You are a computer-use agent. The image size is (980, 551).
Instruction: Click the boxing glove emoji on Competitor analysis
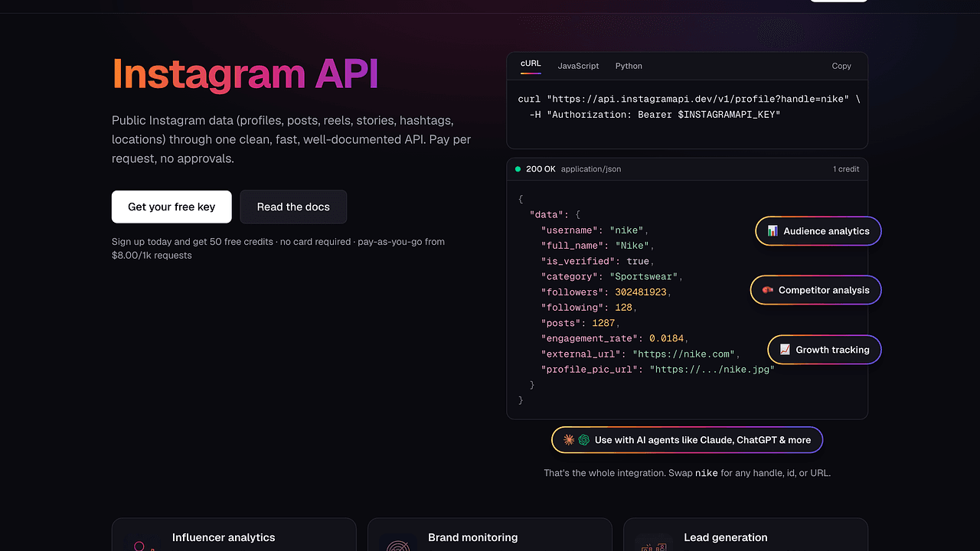click(x=768, y=290)
